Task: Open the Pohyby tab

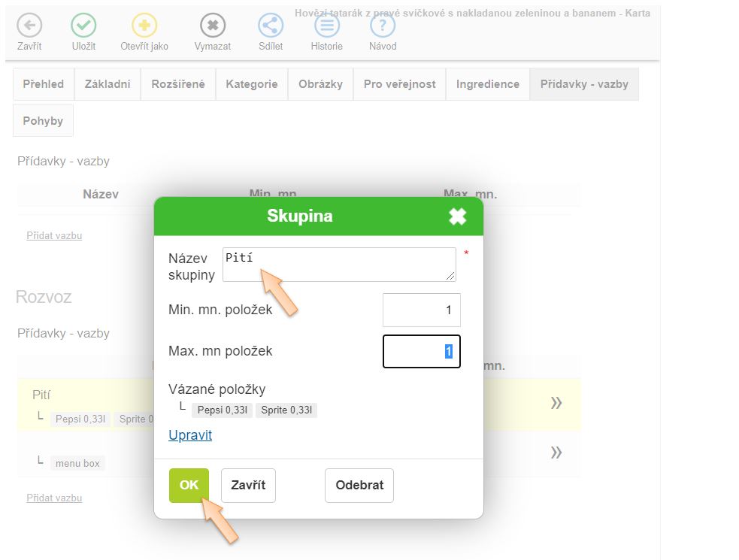Action: (43, 121)
